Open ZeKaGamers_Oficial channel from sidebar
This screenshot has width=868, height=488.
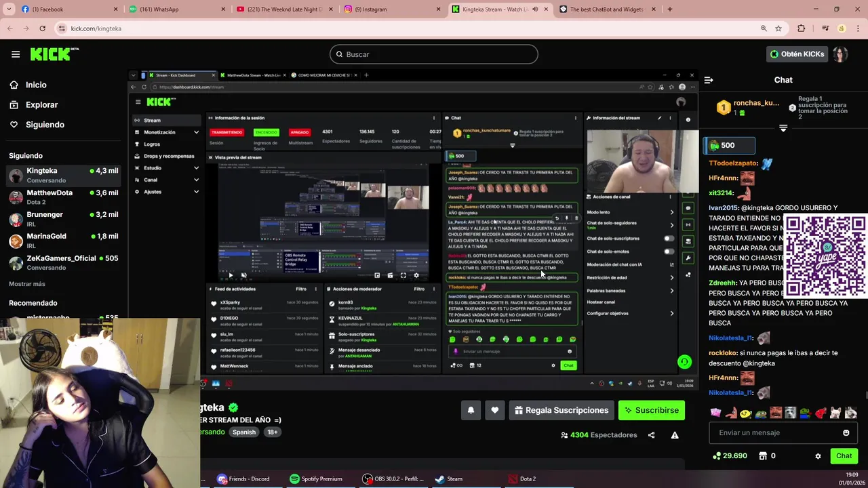point(64,262)
